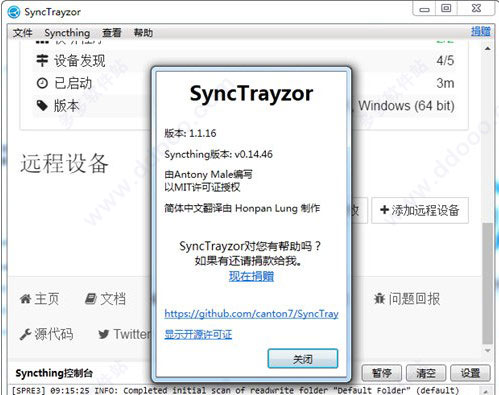Click the console log line about Default Folder
The height and width of the screenshot is (395, 499).
pyautogui.click(x=236, y=390)
